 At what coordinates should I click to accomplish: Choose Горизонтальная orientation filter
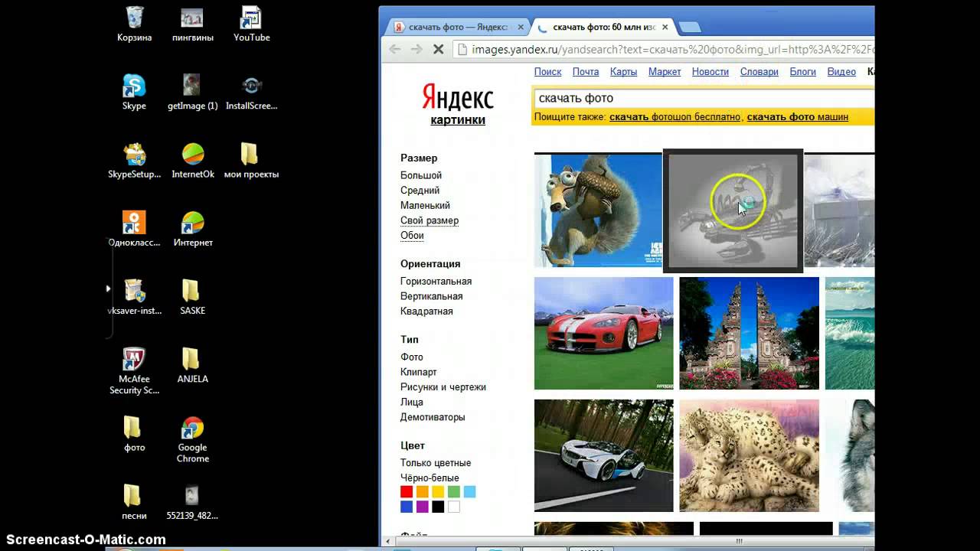point(436,281)
